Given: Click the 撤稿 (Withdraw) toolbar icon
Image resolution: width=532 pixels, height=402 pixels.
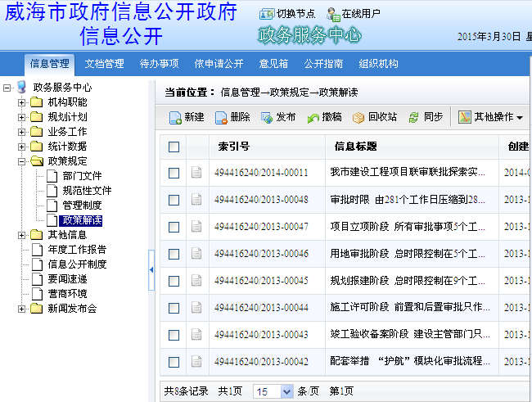Looking at the screenshot, I should pos(313,118).
